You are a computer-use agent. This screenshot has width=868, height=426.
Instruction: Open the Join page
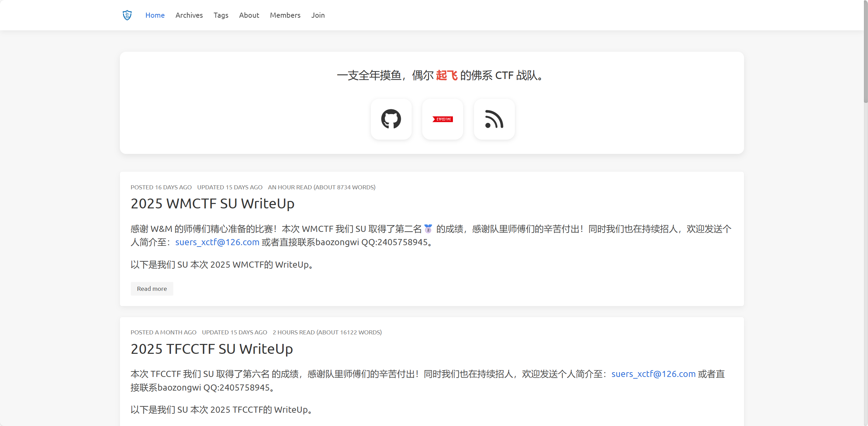(x=318, y=15)
